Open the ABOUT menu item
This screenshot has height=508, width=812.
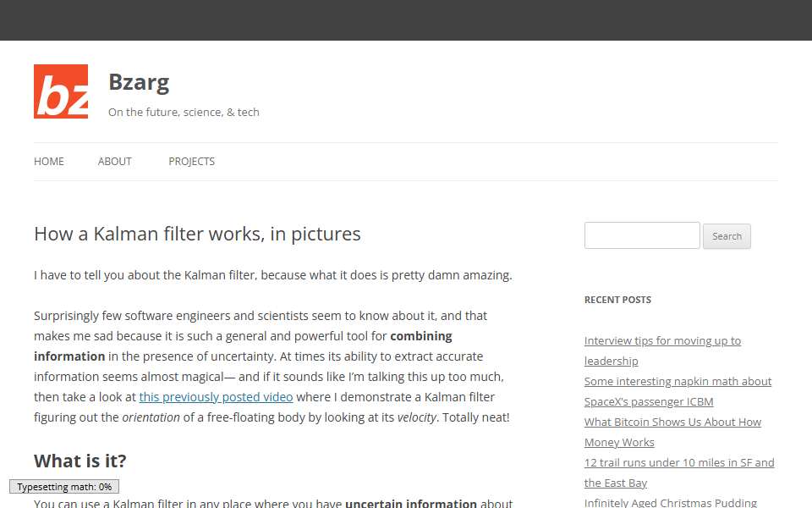115,161
